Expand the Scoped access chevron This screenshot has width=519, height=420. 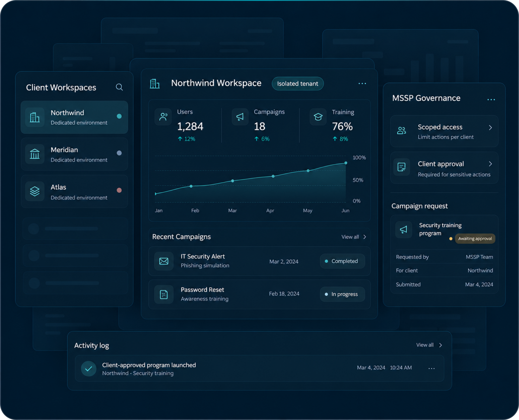tap(491, 127)
